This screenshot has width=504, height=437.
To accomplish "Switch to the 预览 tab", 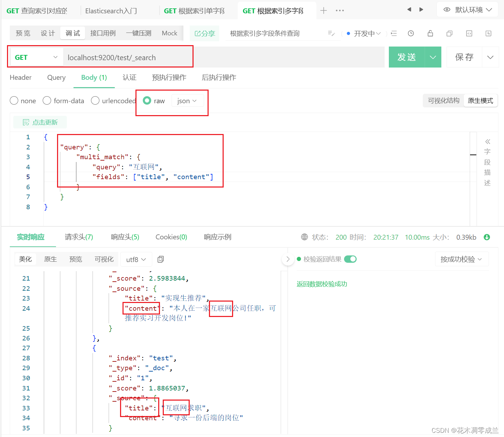I will click(23, 33).
